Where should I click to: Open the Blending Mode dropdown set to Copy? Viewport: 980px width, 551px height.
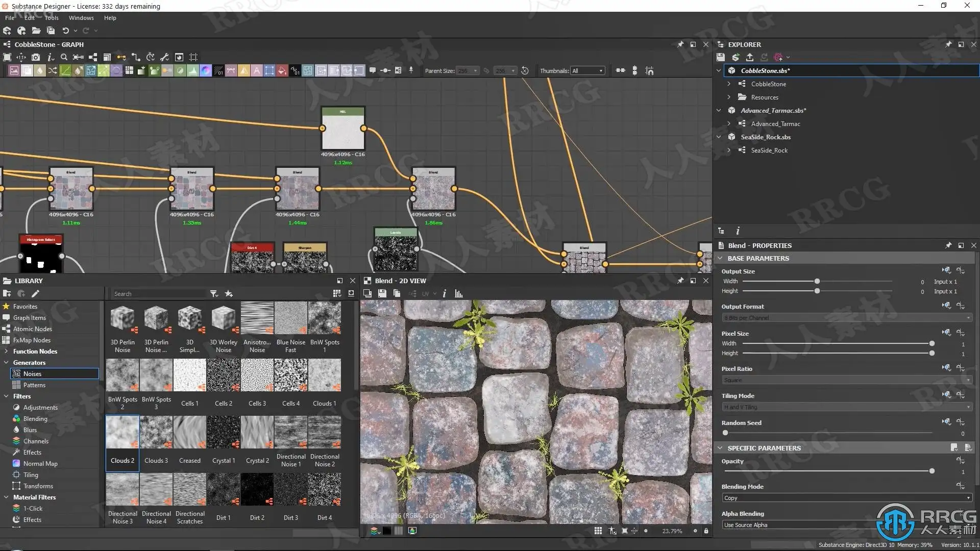pyautogui.click(x=846, y=498)
